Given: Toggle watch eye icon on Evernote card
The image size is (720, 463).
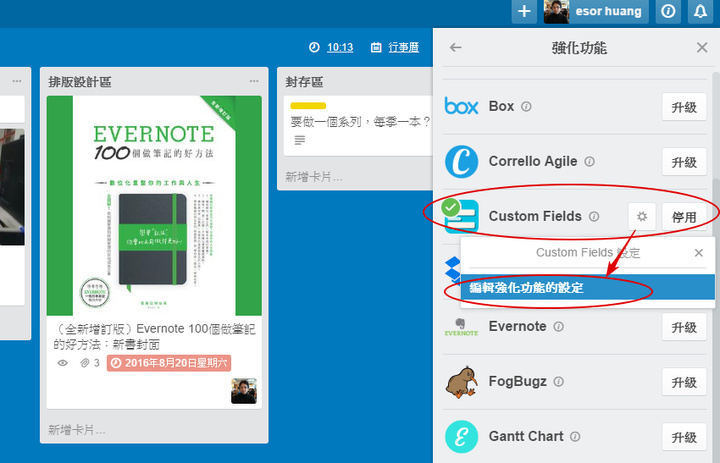Looking at the screenshot, I should (x=63, y=363).
